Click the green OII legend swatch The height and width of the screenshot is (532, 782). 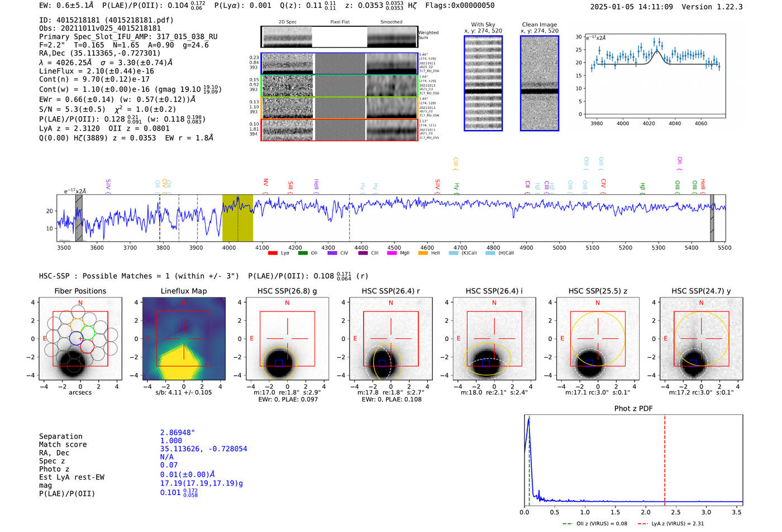(302, 253)
